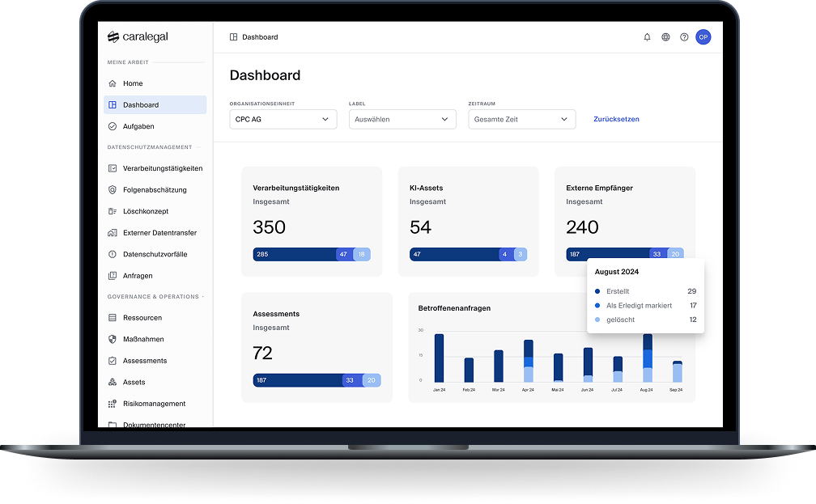This screenshot has width=816, height=504.
Task: Click the caralegal logo icon
Action: [113, 36]
